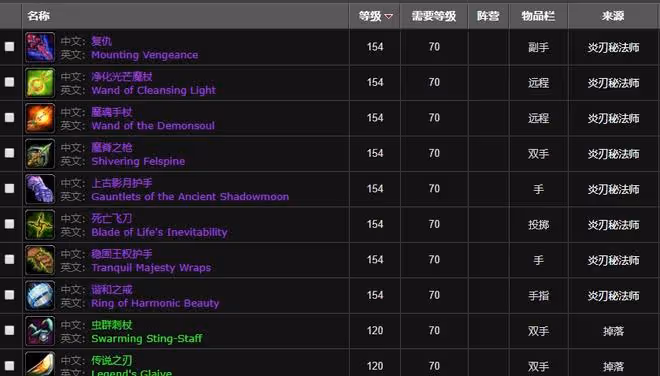Click Gauntlets of the Ancient Shadowmoon icon

point(40,189)
